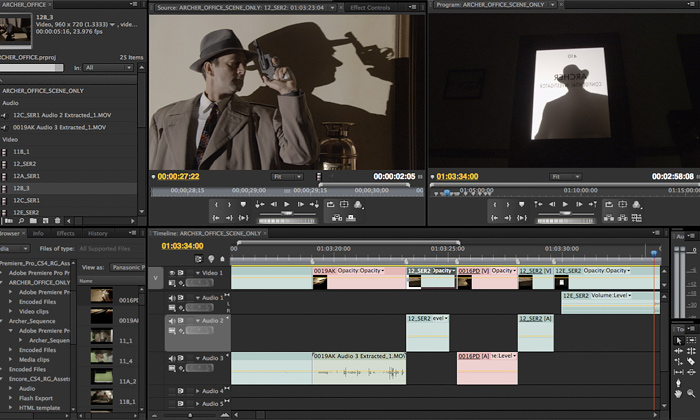Play In to Out in Source monitor
The image size is (700, 420).
(243, 218)
